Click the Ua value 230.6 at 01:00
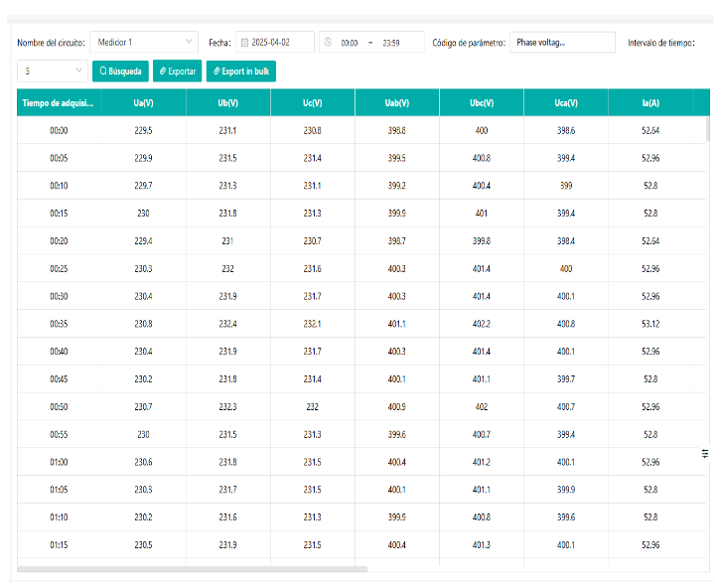Image resolution: width=719 pixels, height=588 pixels. click(144, 462)
